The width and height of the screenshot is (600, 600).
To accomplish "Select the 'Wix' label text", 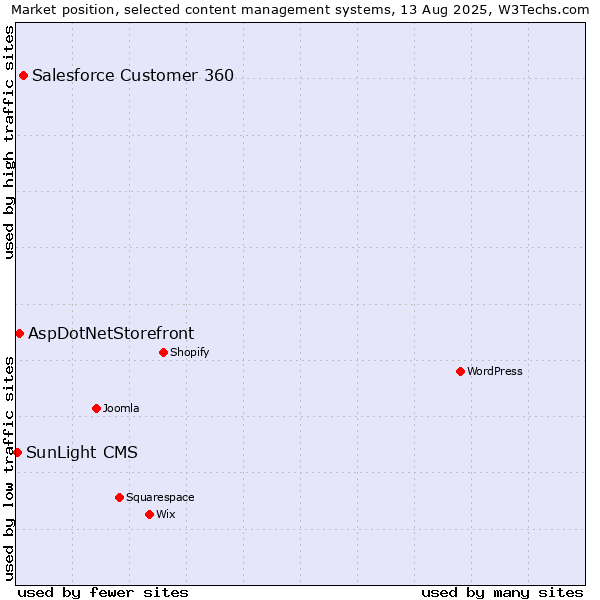I will pos(166,514).
